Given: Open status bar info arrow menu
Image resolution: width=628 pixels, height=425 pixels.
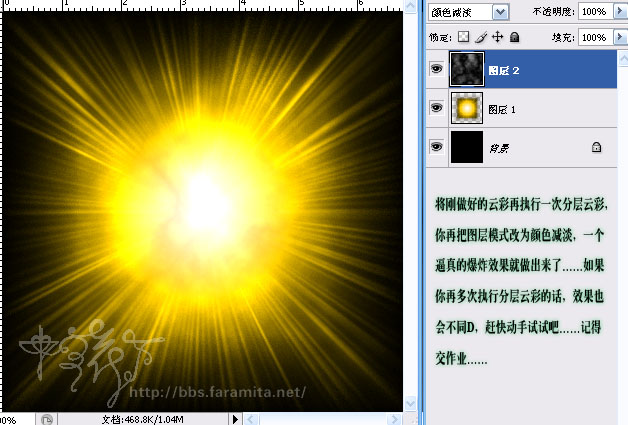Looking at the screenshot, I should point(235,419).
